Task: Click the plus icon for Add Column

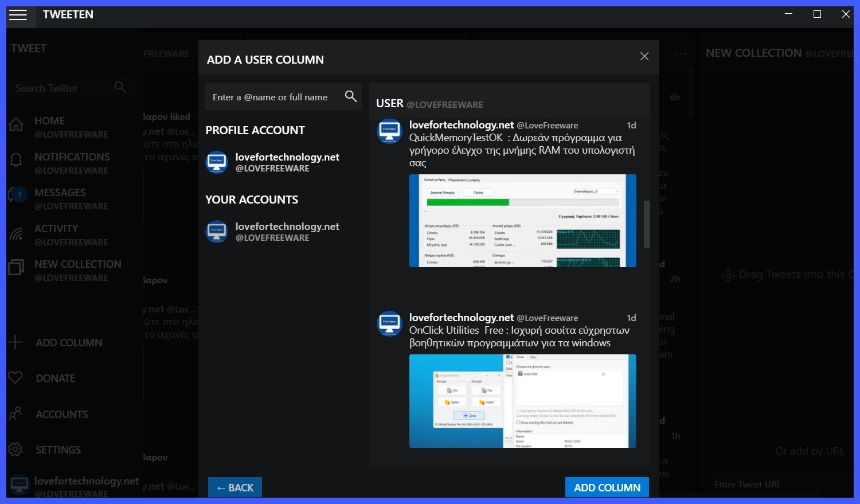Action: [x=15, y=342]
